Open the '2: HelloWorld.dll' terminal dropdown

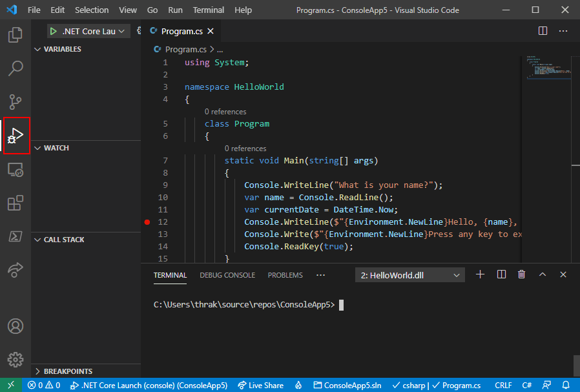click(409, 274)
